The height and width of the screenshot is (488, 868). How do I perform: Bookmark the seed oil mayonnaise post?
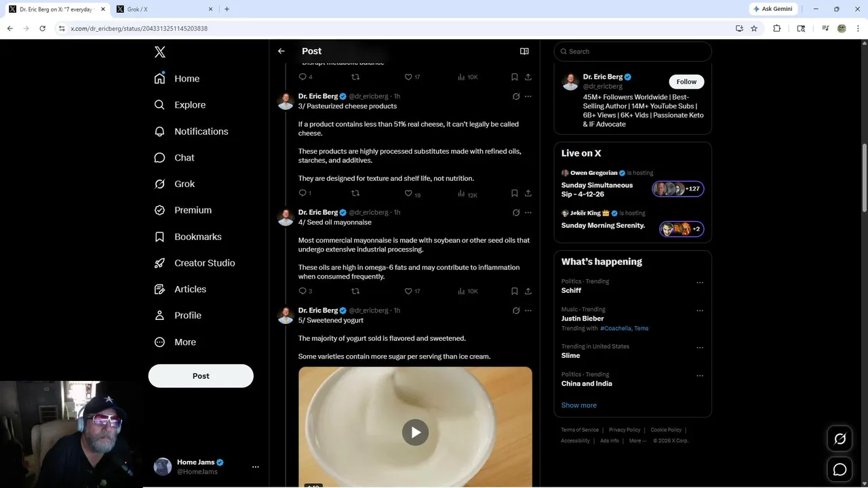(515, 291)
